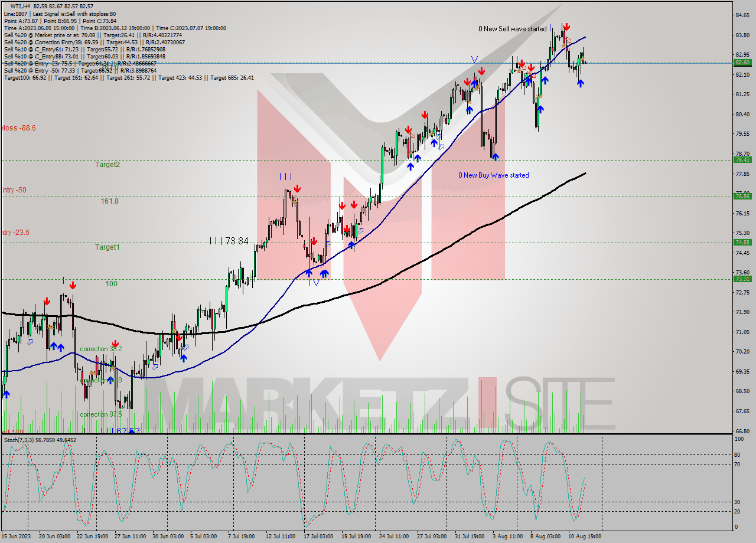Click the 'I I I 73.84' wave label
The height and width of the screenshot is (543, 756).
tap(229, 241)
